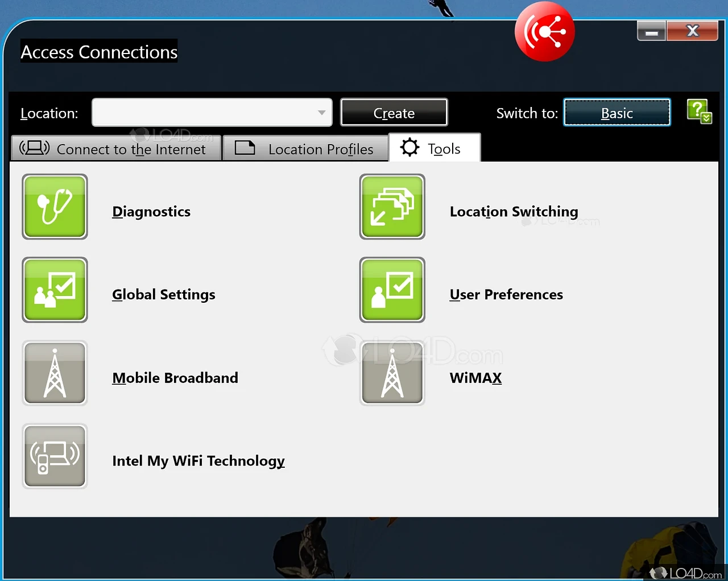This screenshot has width=728, height=581.
Task: Open Intel My WiFi Technology icon
Action: (55, 456)
